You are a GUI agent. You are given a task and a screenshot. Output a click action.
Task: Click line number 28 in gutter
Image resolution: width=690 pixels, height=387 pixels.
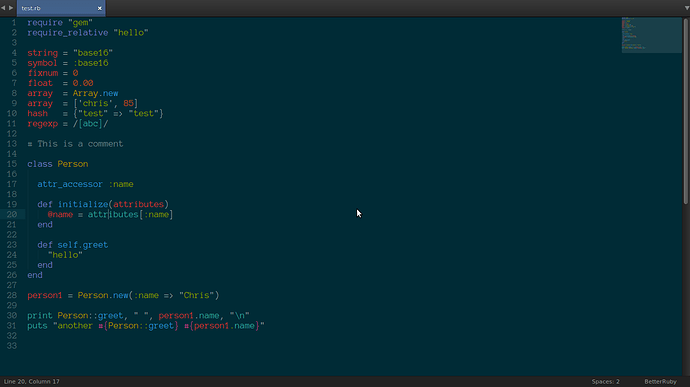[x=11, y=295]
